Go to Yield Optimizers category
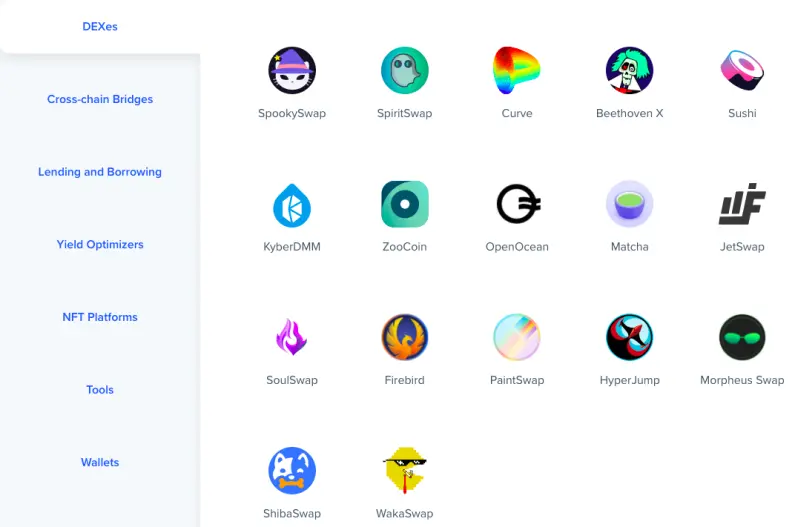The image size is (795, 527). [100, 244]
